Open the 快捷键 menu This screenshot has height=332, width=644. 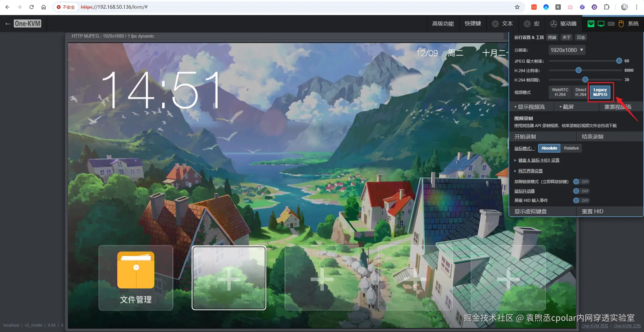[x=473, y=24]
